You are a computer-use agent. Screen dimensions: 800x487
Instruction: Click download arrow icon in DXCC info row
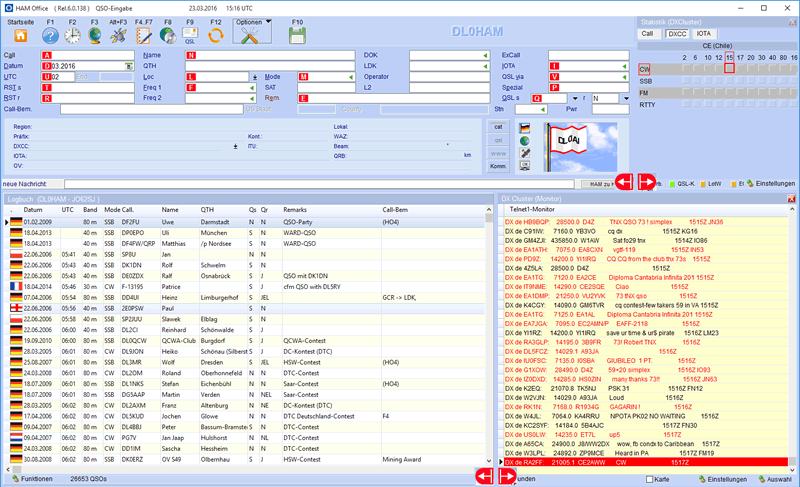pyautogui.click(x=235, y=146)
